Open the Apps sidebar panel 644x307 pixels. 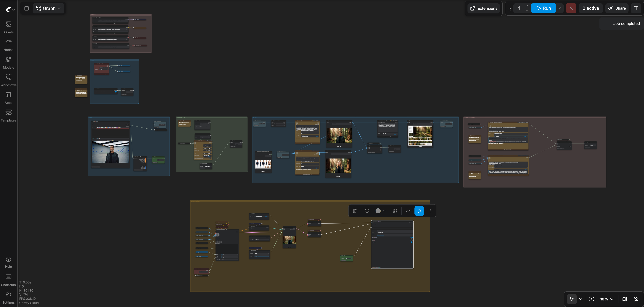[x=9, y=98]
